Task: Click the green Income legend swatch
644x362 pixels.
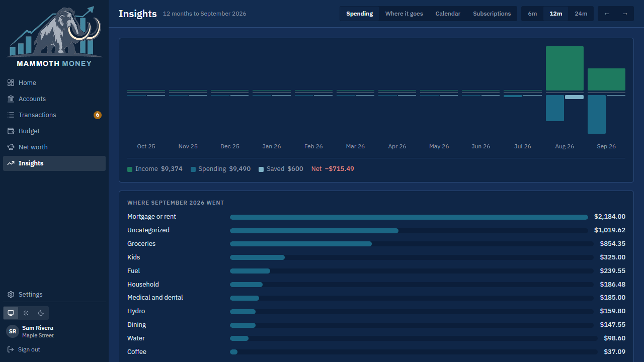Action: 130,169
